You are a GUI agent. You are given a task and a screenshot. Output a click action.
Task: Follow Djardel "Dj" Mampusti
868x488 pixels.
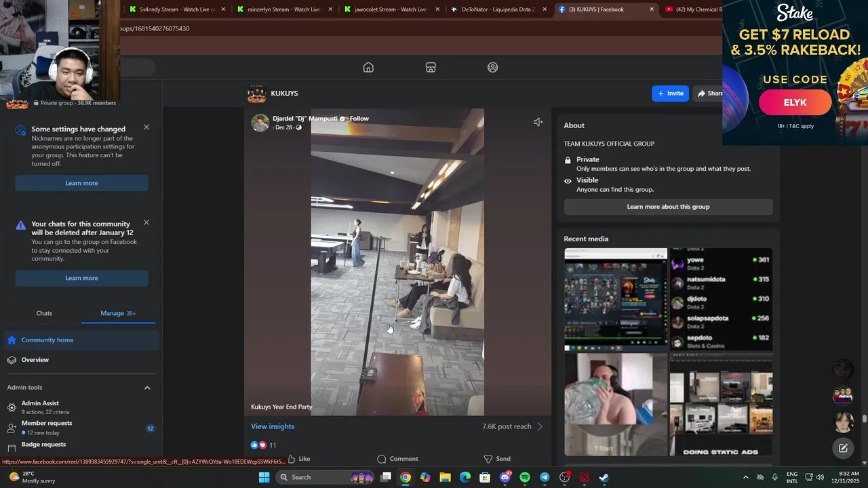pos(359,119)
